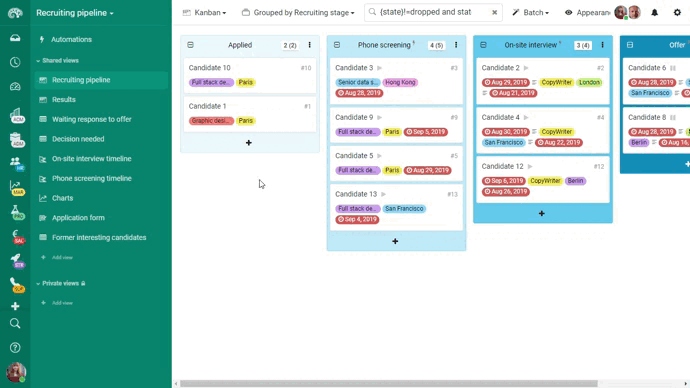Add card in Phone screening column
This screenshot has width=690, height=388.
pyautogui.click(x=395, y=241)
